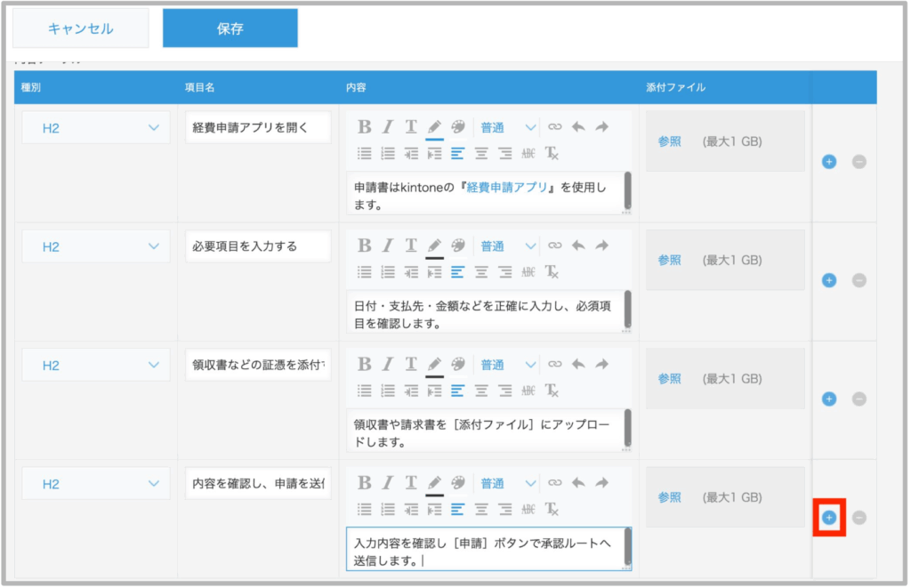Toggle bulleted list in the second row editor
Viewport: 911px width, 588px height.
[x=365, y=271]
